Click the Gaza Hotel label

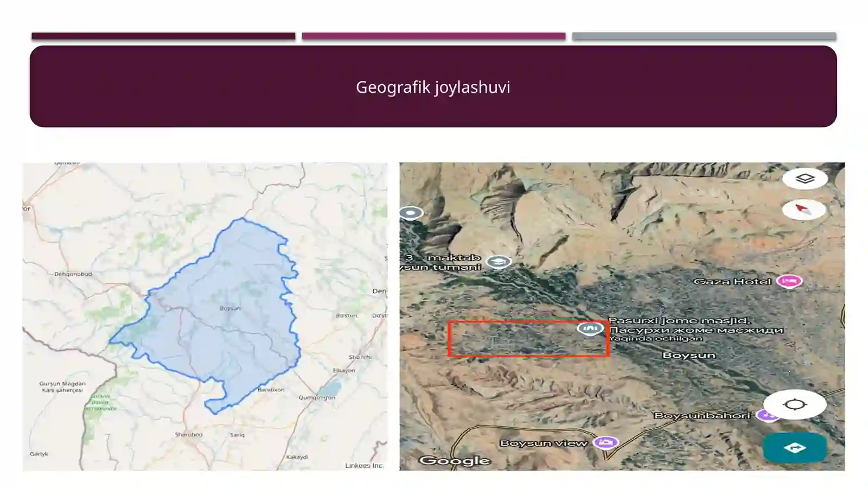click(732, 281)
